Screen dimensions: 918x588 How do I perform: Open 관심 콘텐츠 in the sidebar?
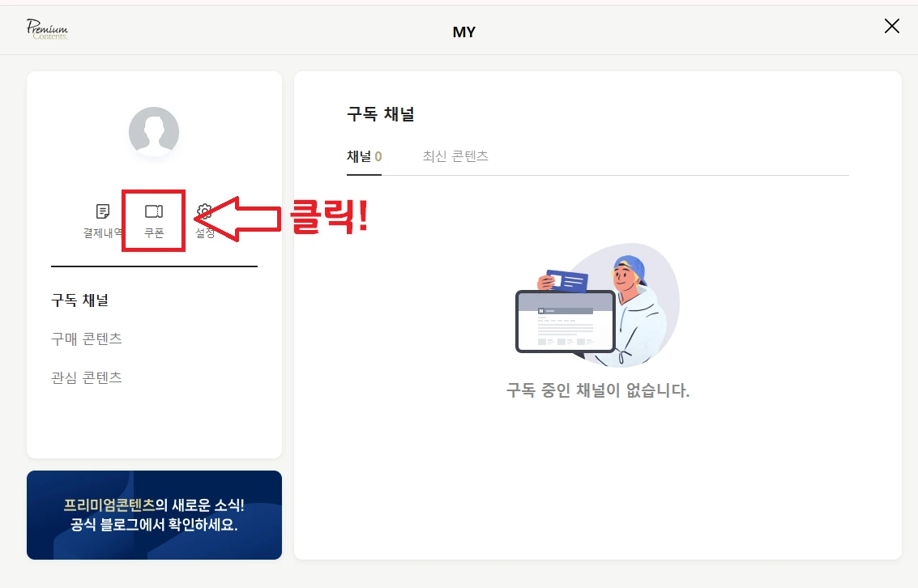tap(87, 377)
